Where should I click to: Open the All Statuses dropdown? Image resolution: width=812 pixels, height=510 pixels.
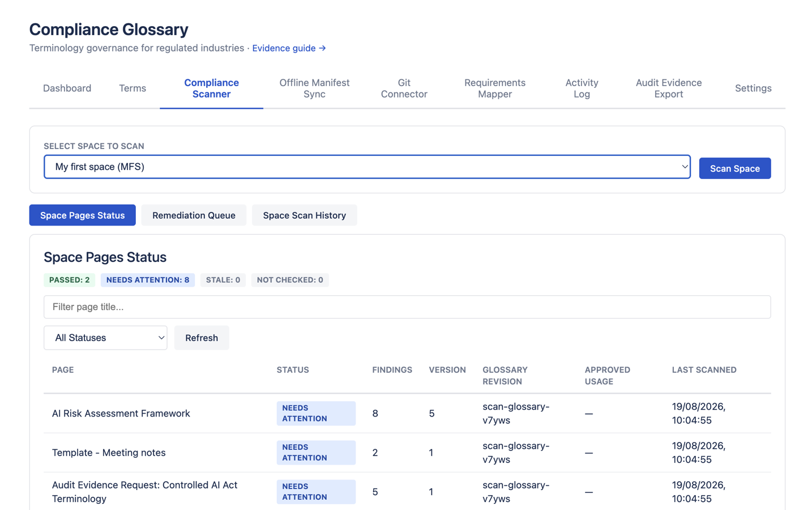105,338
